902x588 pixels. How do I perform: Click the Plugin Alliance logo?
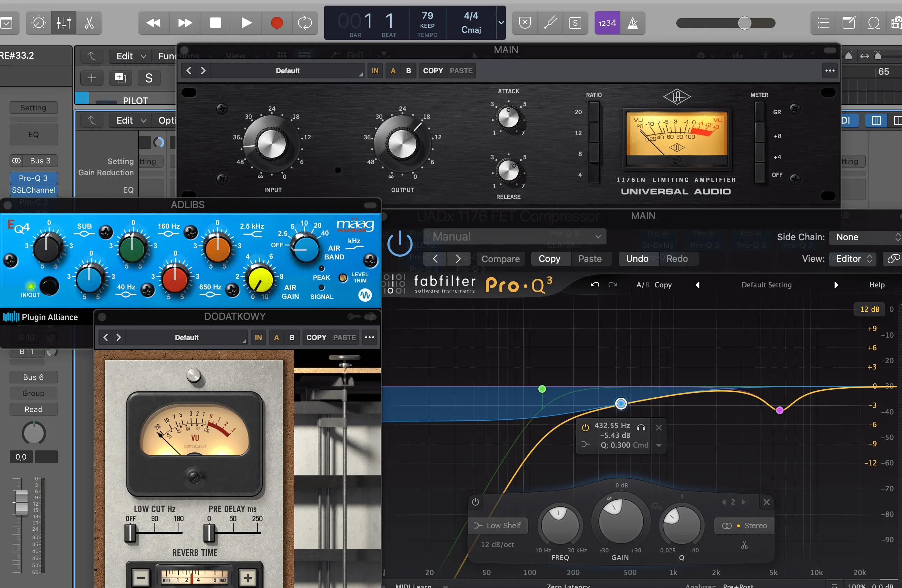coord(41,317)
